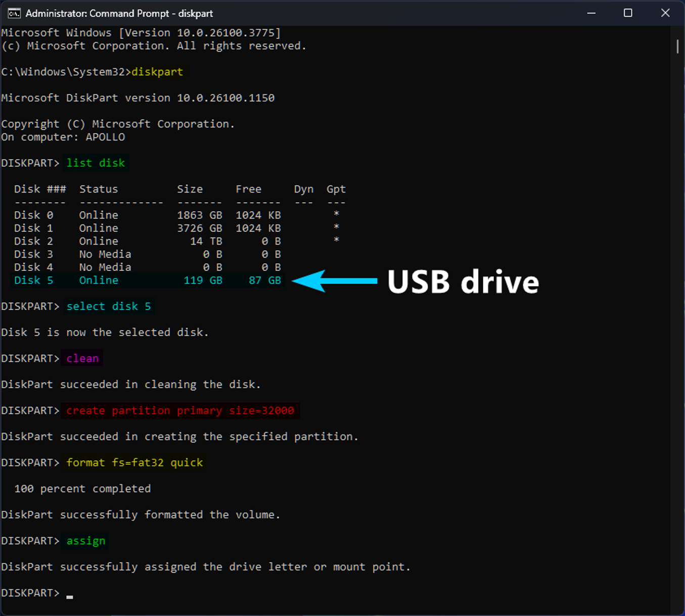The image size is (685, 616).
Task: Click the '100 percent completed' progress line
Action: coord(82,488)
